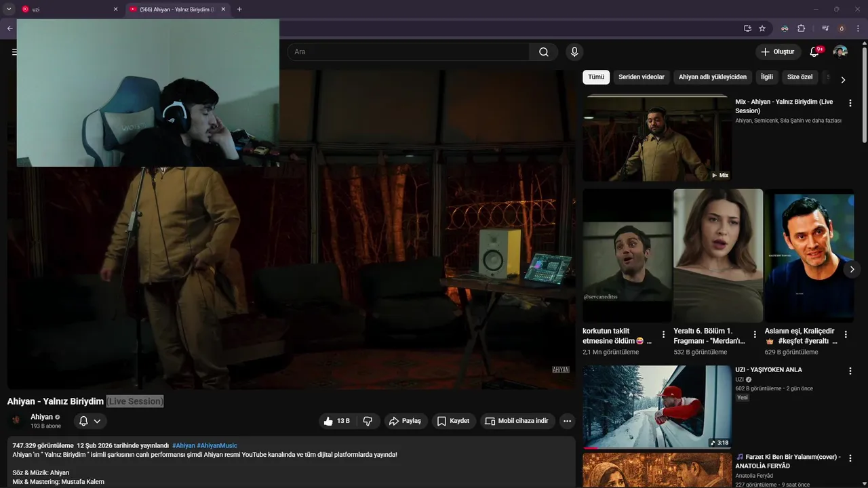Click the Paylaş share button
This screenshot has width=868, height=488.
point(405,421)
